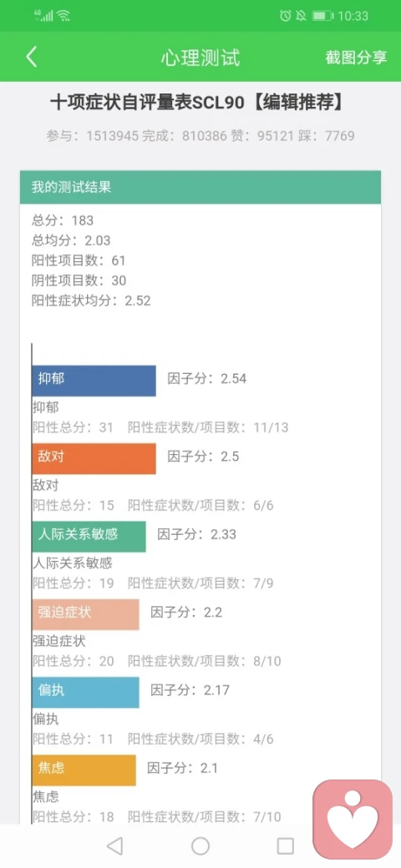Tap the alarm clock status icon

285,16
